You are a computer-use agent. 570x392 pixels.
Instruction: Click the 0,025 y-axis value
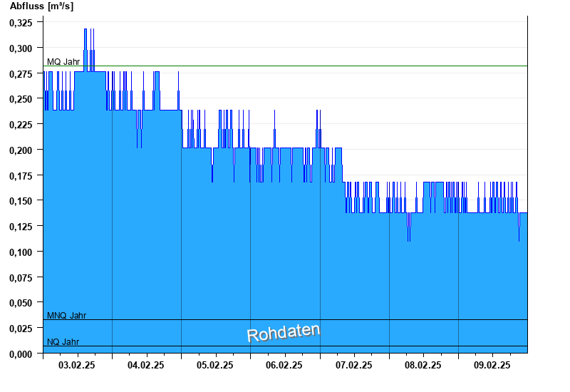point(21,329)
